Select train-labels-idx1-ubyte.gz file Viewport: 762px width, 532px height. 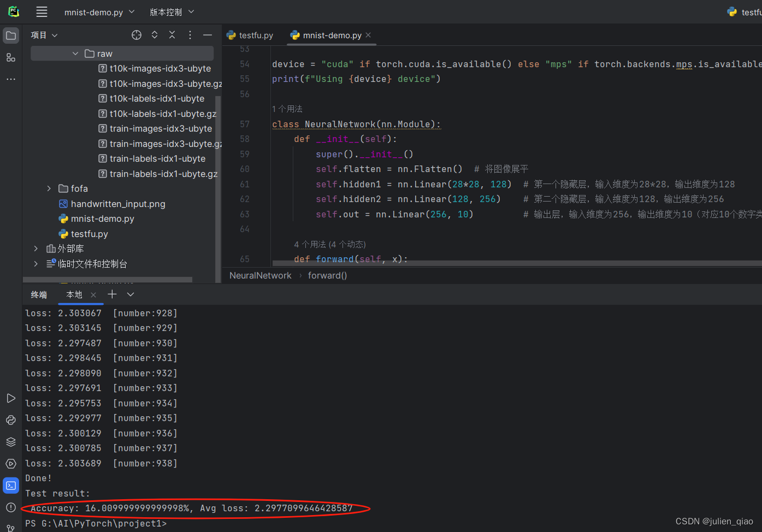(158, 174)
